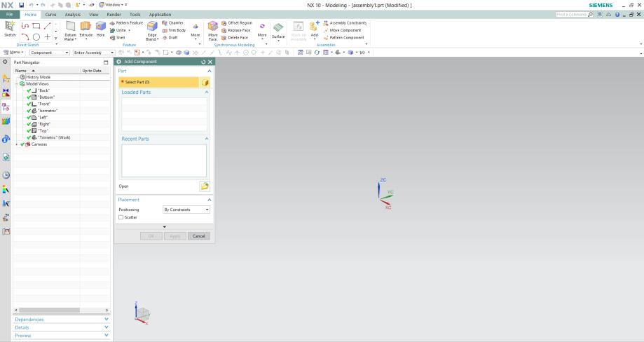Screen dimensions: 644x342
Task: Browse for a part with the Open folder icon
Action: [x=205, y=186]
